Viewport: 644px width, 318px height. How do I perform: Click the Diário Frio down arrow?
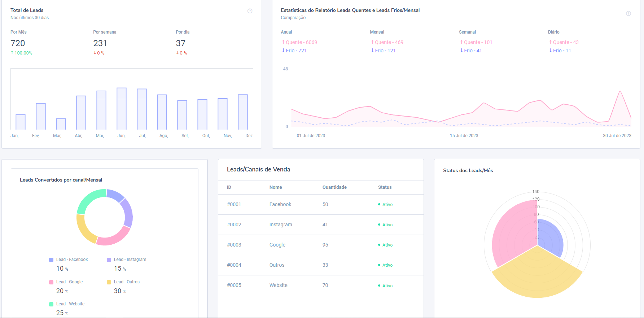pyautogui.click(x=550, y=51)
